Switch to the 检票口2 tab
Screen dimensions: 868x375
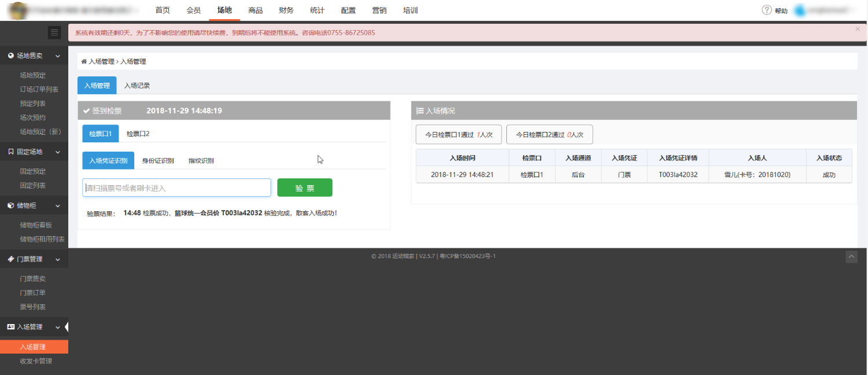point(138,134)
